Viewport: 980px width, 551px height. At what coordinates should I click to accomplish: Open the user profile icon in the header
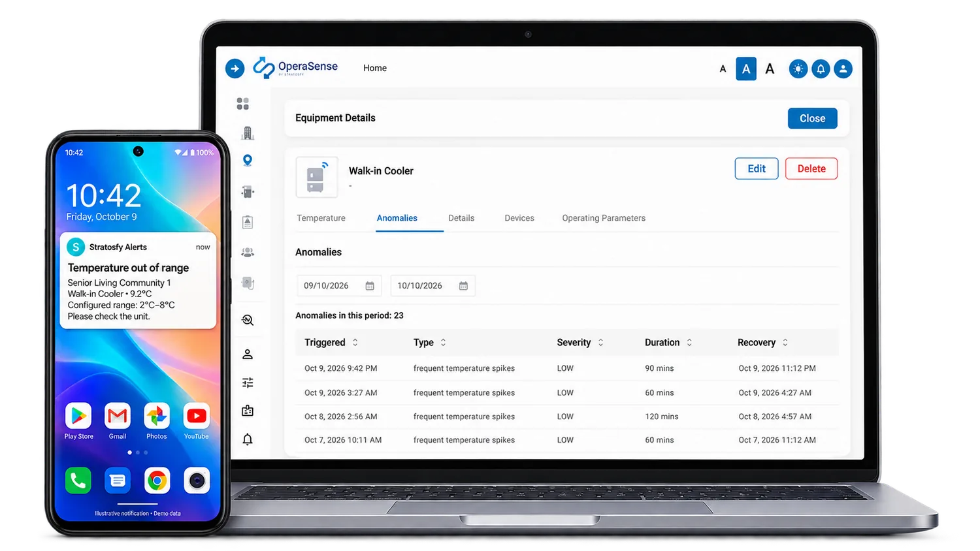[x=843, y=69]
